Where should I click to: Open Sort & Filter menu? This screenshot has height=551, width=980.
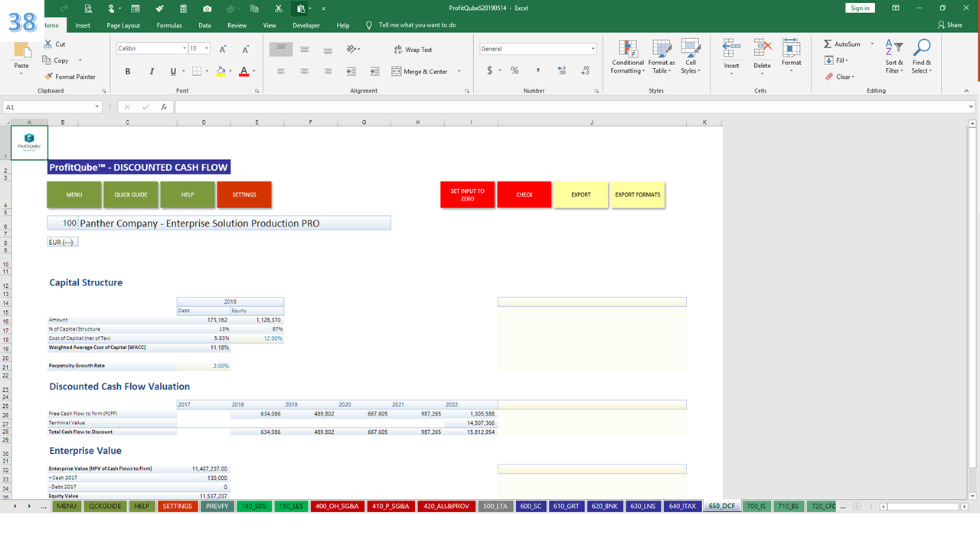(x=894, y=57)
